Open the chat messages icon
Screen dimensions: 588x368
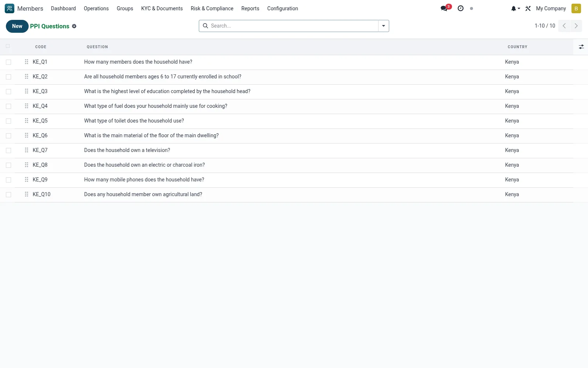(x=444, y=8)
